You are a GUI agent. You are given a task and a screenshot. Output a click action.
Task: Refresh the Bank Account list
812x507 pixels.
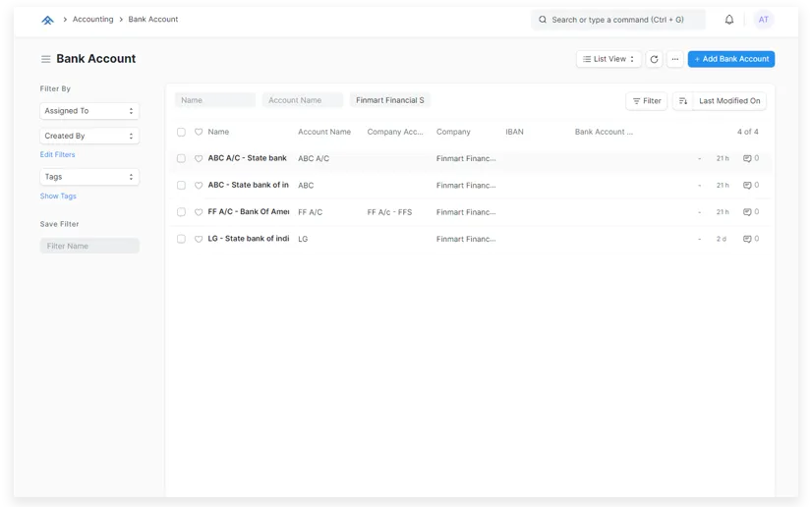coord(654,59)
